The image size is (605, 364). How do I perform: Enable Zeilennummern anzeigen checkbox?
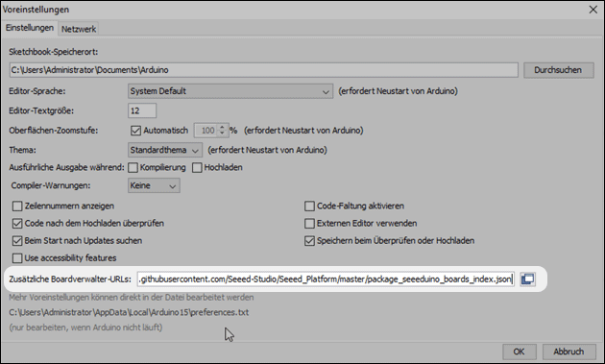(x=17, y=206)
